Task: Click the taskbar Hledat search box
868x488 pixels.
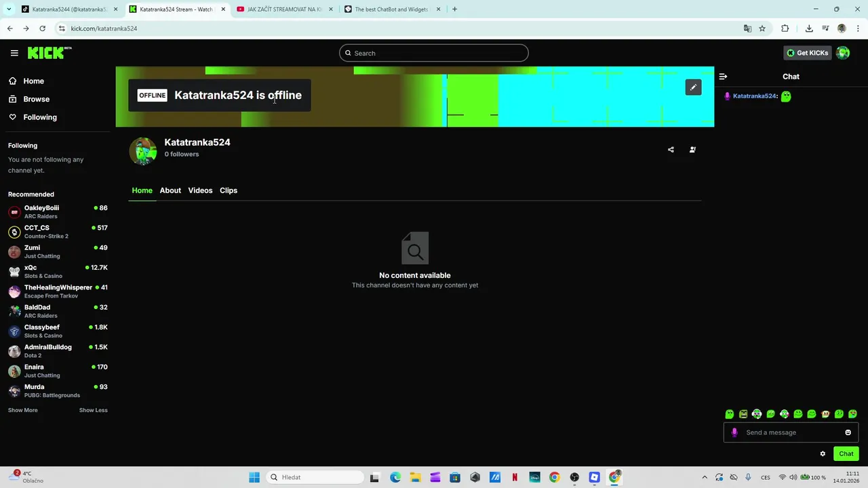Action: pos(315,477)
